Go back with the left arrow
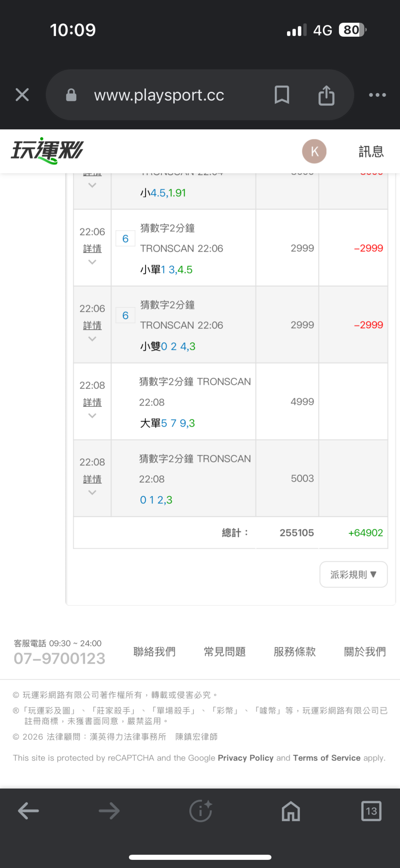 [28, 811]
